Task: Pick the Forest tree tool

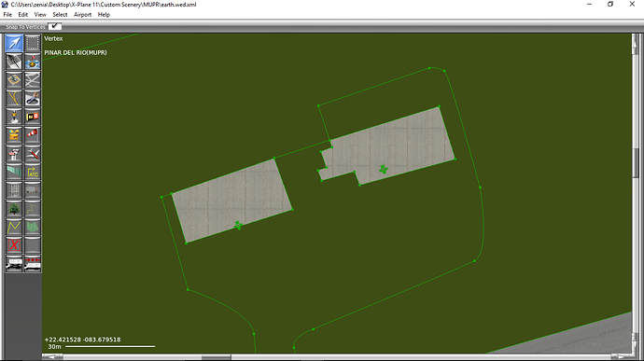Action: (14, 209)
